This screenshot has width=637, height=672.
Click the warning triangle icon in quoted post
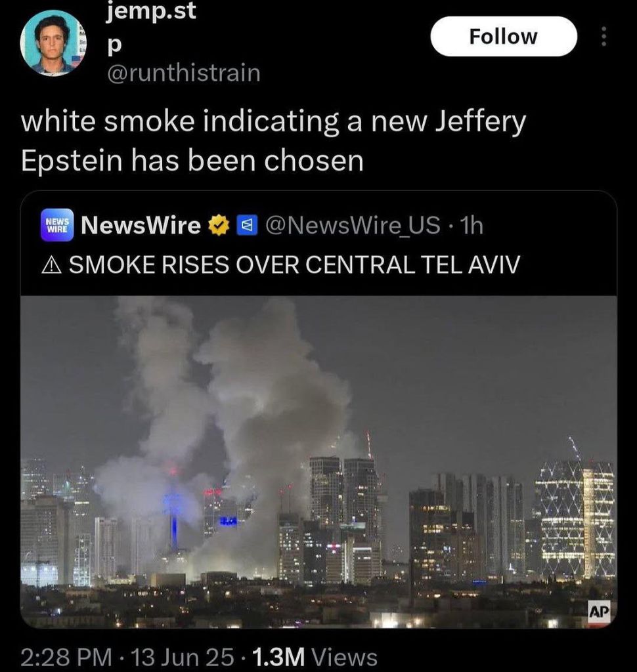(52, 265)
